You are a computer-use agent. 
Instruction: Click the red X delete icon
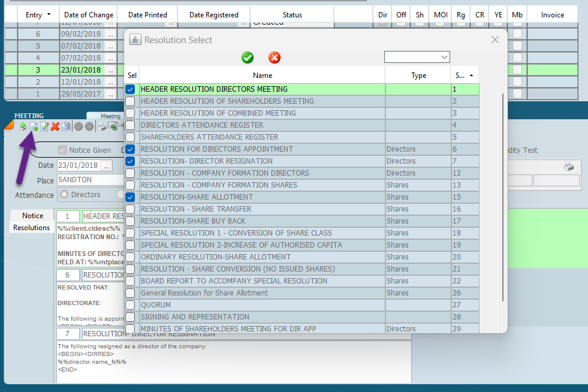(55, 126)
